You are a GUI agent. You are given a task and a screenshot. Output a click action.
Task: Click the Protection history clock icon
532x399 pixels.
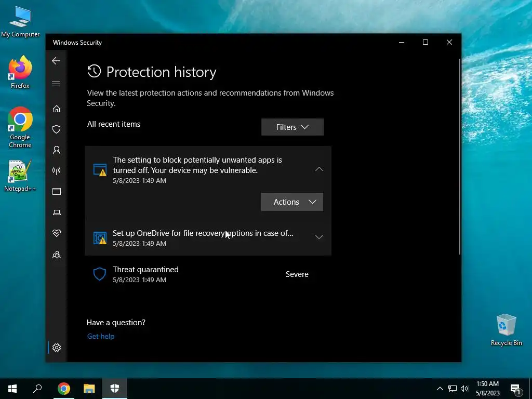94,71
